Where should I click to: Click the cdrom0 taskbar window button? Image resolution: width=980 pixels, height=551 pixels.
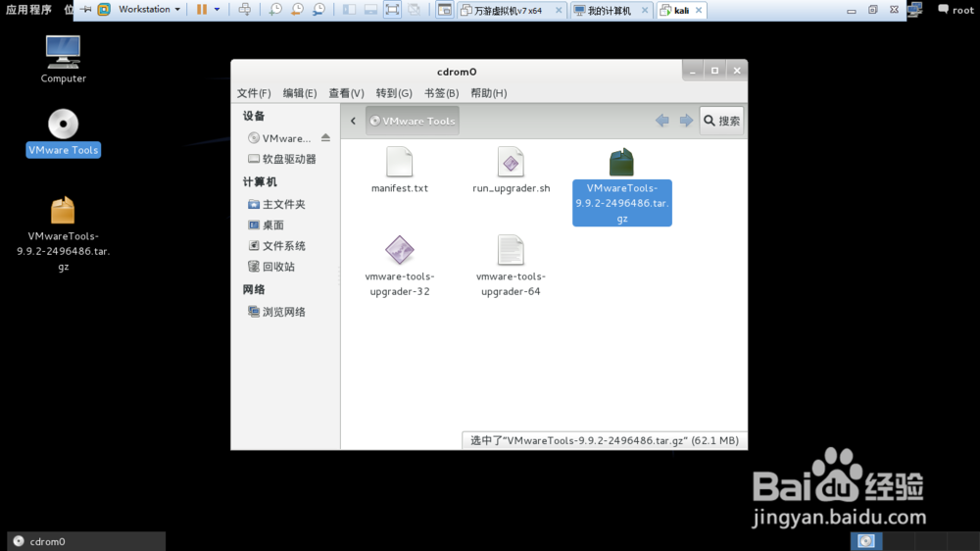pyautogui.click(x=86, y=541)
